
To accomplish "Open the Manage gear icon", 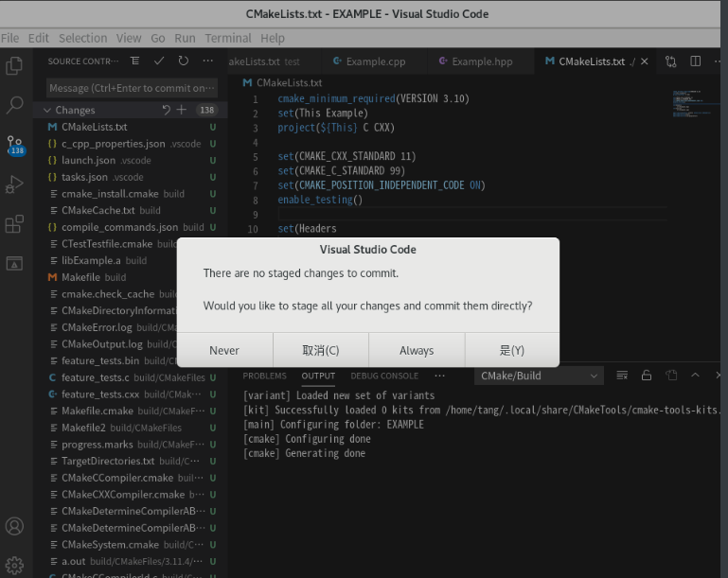I will pyautogui.click(x=14, y=565).
